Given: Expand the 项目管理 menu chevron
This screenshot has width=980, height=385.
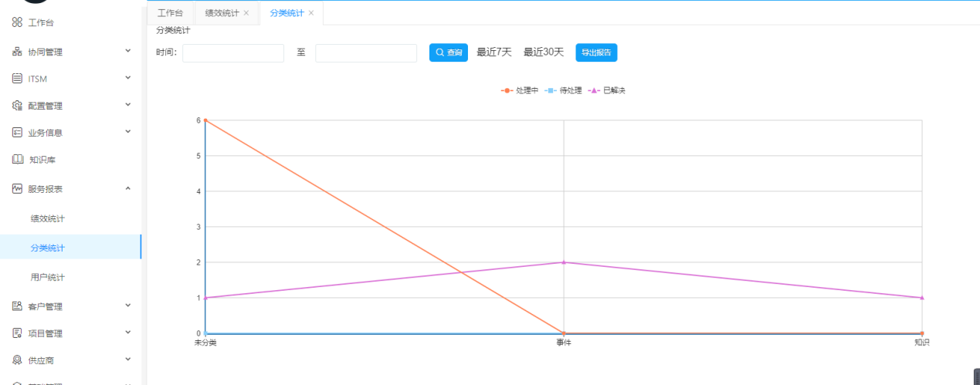Looking at the screenshot, I should 128,333.
